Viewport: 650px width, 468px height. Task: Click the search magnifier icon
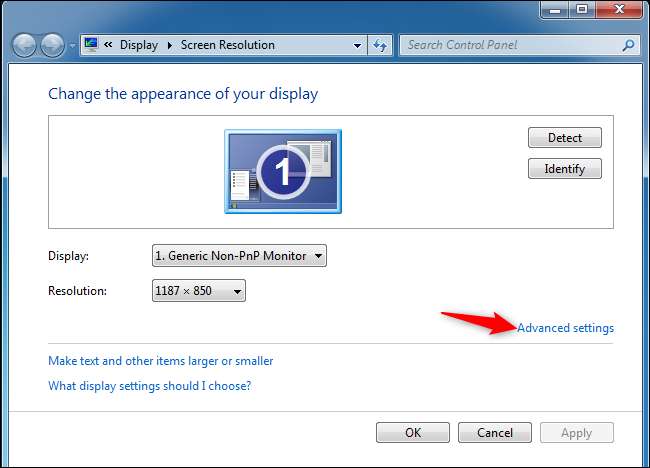[x=628, y=45]
